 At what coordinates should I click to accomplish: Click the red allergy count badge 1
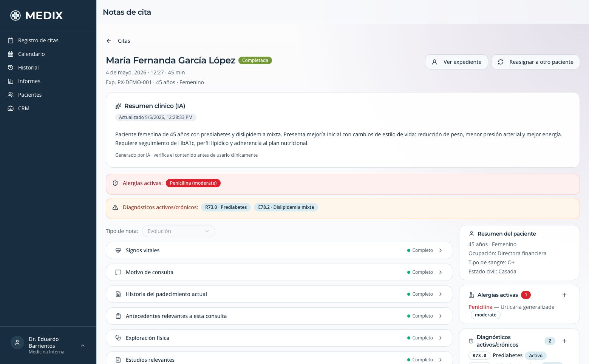pos(526,295)
